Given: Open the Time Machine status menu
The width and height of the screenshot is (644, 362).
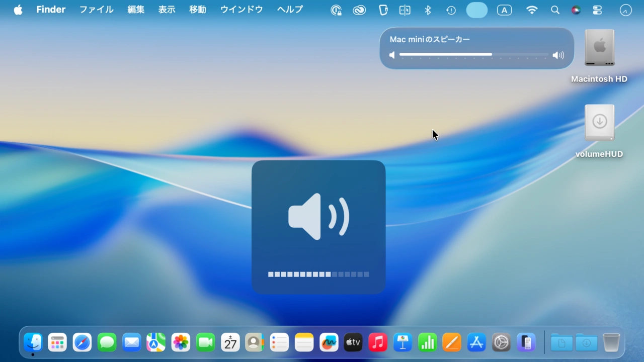Looking at the screenshot, I should tap(451, 10).
